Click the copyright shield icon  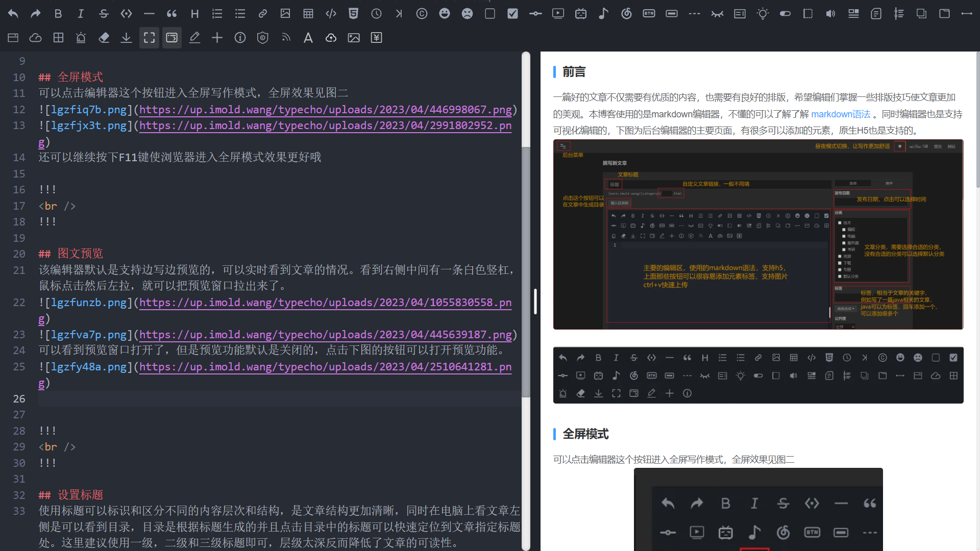click(262, 37)
